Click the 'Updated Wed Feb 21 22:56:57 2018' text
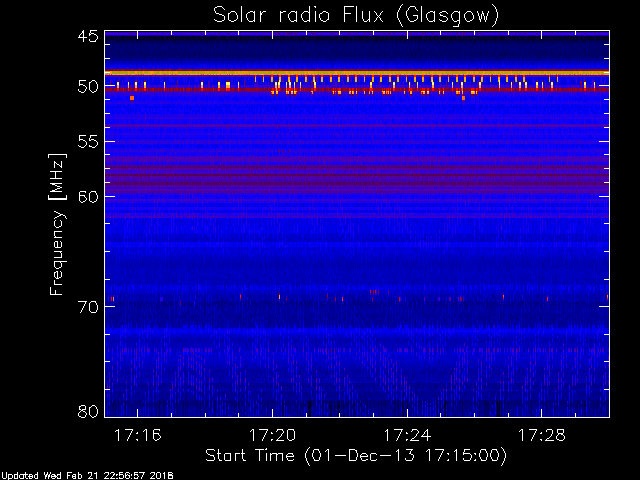The width and height of the screenshot is (640, 480). pos(87,476)
